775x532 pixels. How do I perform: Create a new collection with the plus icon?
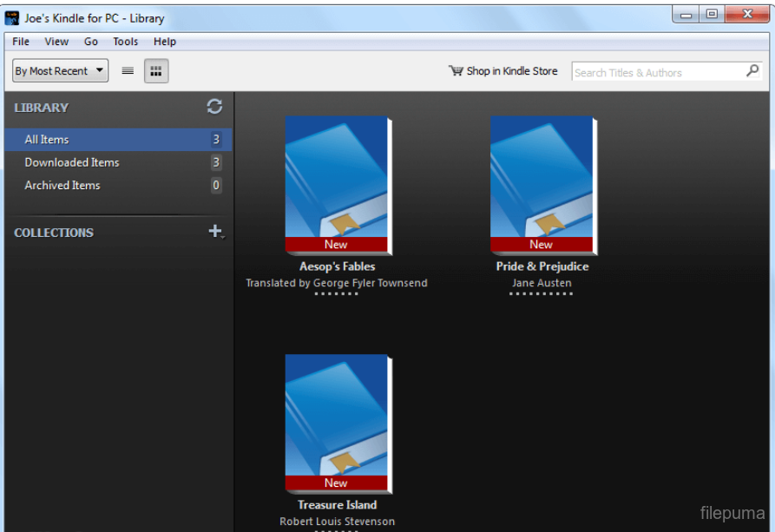(213, 232)
